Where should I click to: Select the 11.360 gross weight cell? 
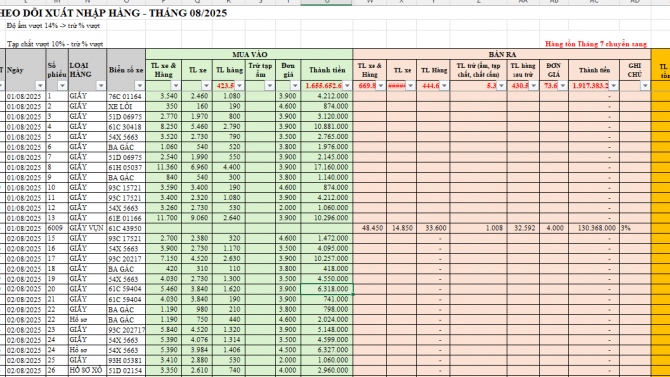tap(164, 167)
